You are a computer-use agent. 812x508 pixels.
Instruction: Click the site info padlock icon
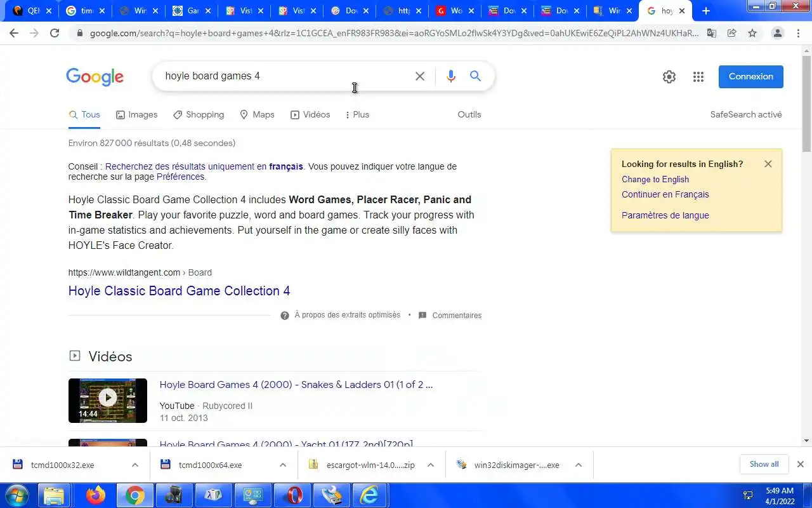point(79,34)
